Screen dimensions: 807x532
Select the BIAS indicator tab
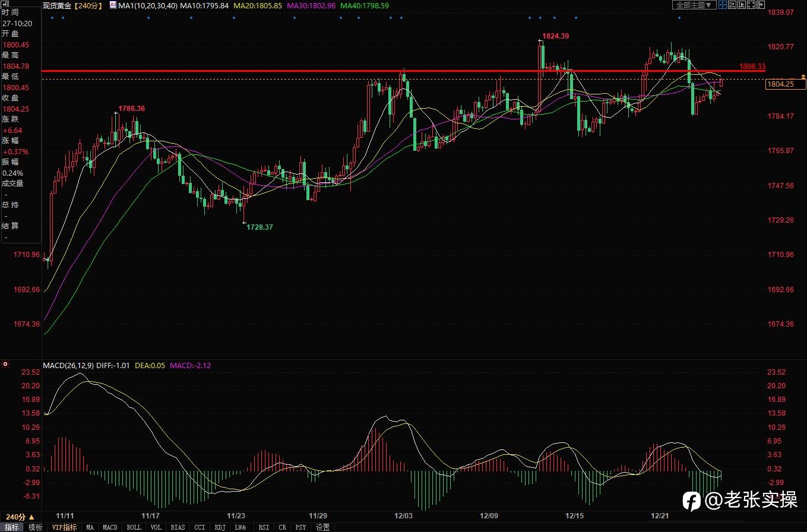click(178, 527)
